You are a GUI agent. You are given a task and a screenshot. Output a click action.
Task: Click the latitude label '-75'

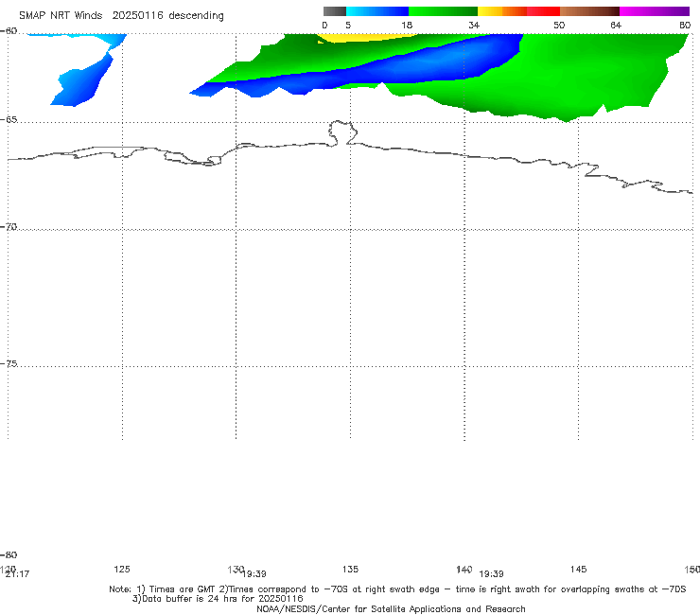tap(9, 363)
